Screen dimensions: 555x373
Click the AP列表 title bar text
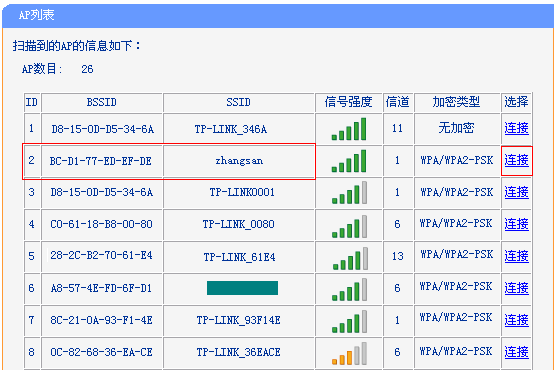coord(36,15)
